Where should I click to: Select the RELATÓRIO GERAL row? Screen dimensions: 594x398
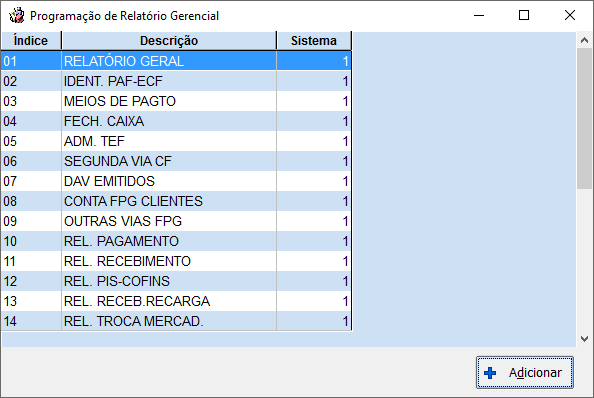[176, 61]
